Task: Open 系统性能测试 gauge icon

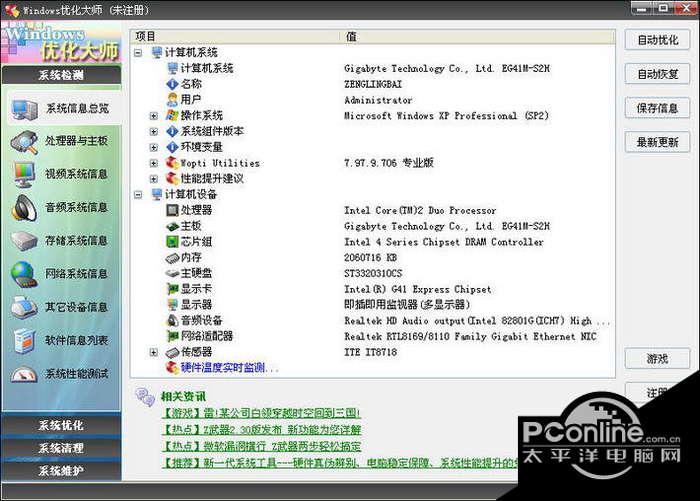Action: tap(24, 374)
